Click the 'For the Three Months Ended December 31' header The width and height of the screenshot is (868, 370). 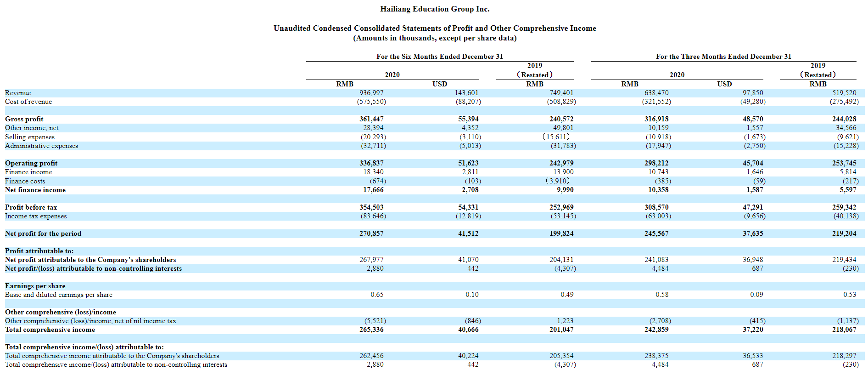point(723,57)
